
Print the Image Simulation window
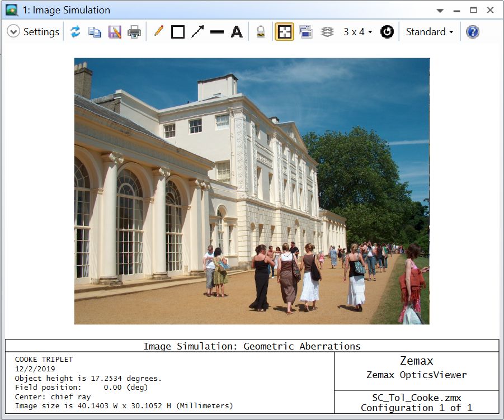(134, 32)
